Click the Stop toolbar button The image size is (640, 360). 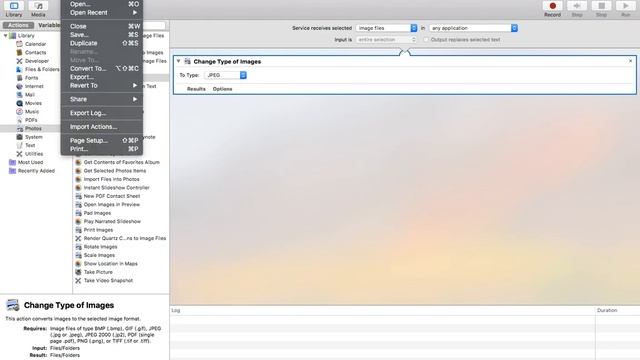[x=601, y=6]
